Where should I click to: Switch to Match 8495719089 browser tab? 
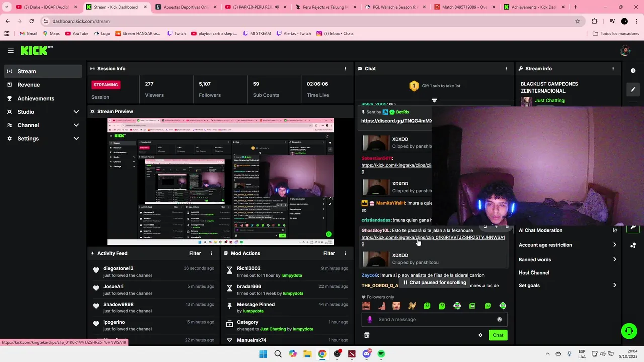point(464,7)
